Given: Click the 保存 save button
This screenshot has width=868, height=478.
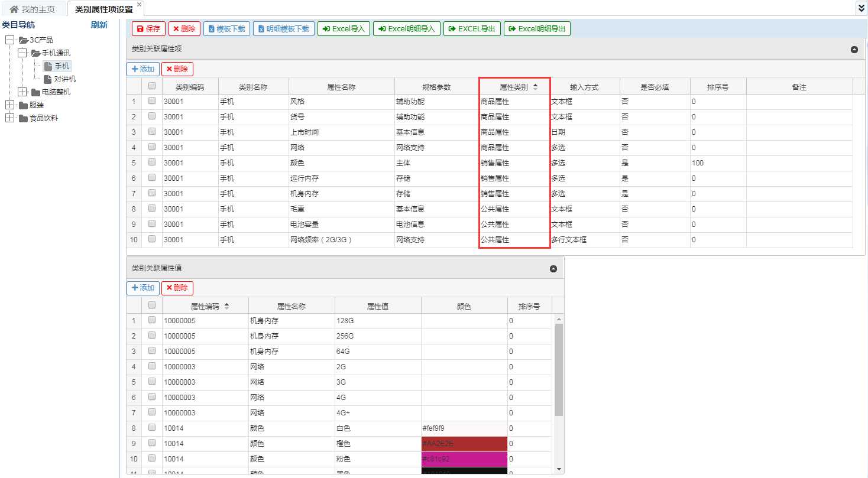Looking at the screenshot, I should [148, 29].
